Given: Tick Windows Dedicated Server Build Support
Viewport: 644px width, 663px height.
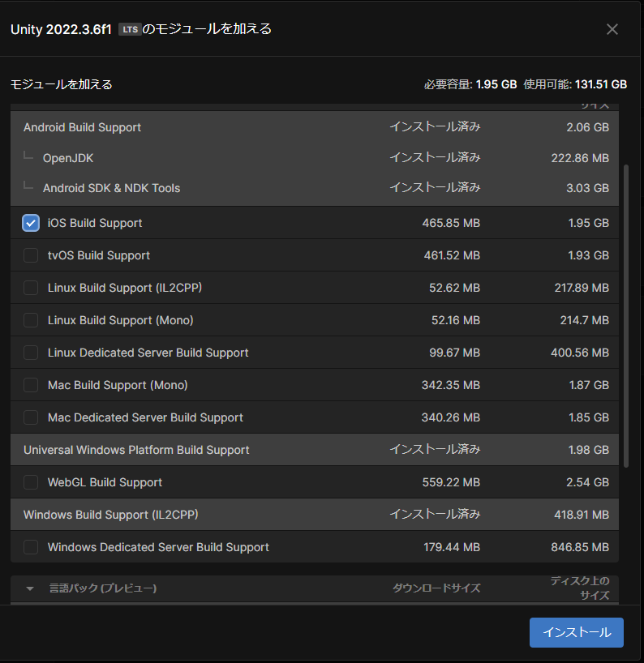Looking at the screenshot, I should [31, 547].
